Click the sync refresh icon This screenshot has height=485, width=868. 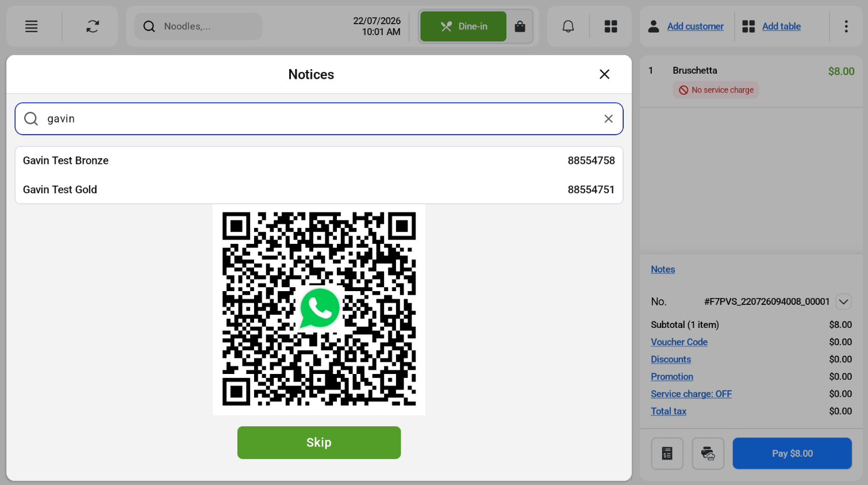coord(93,26)
